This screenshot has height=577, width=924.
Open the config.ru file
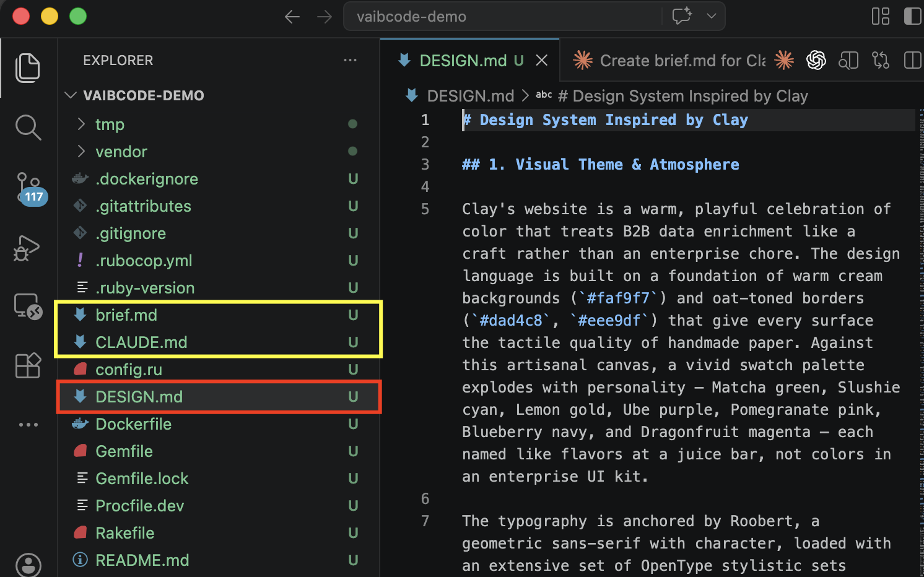(x=218, y=370)
